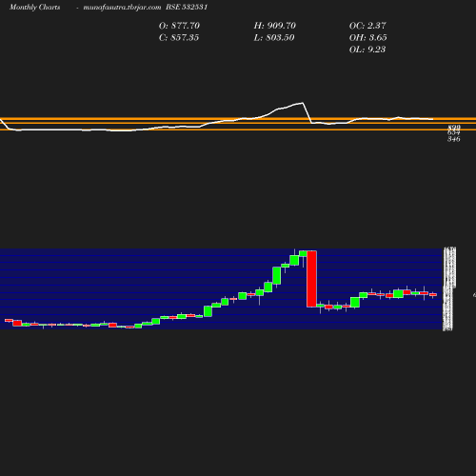Select the "OC: 2.37" value
This screenshot has width=476, height=476.
367,26
